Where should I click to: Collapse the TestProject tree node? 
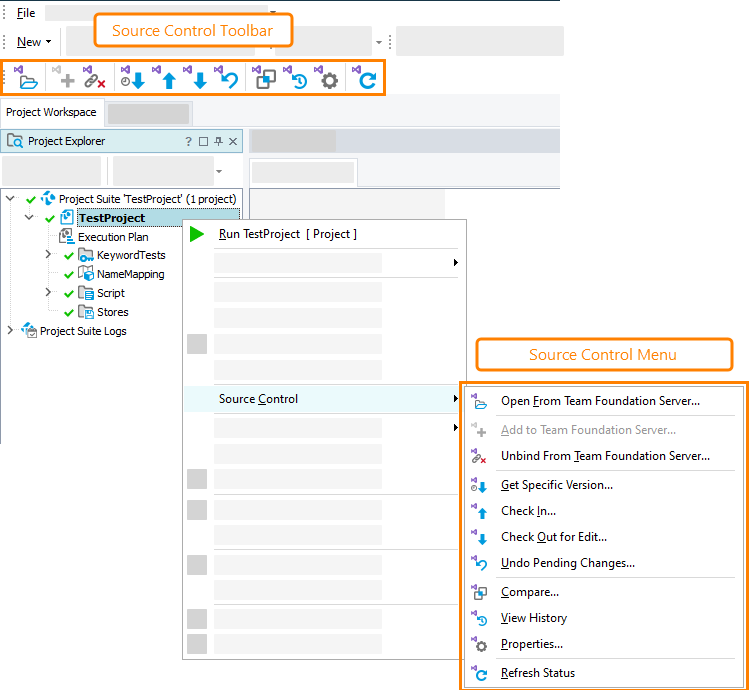29,218
